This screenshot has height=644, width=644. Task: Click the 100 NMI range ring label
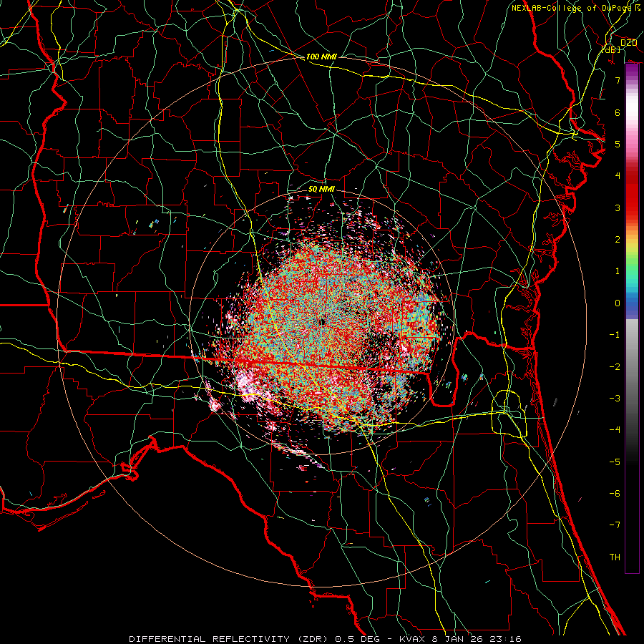click(321, 57)
